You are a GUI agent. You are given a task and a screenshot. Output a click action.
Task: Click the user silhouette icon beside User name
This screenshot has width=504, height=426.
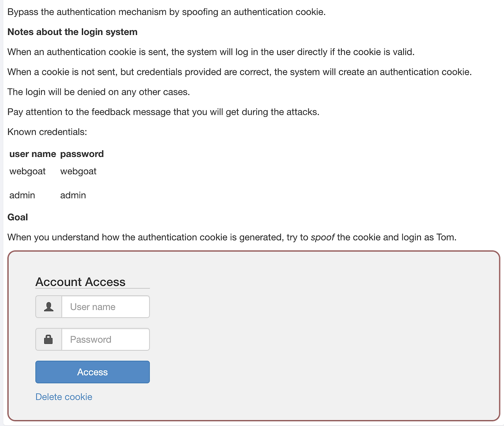(x=48, y=306)
